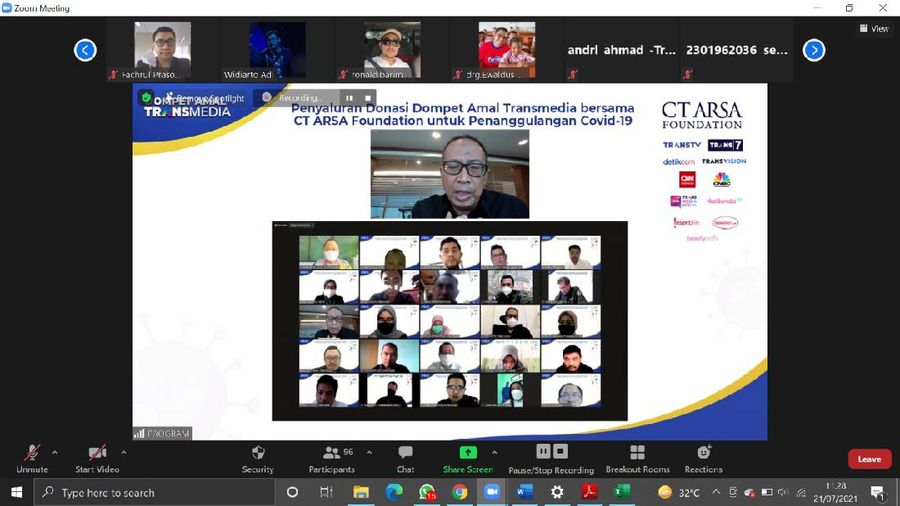
Task: Open the Security shield menu
Action: tap(258, 459)
